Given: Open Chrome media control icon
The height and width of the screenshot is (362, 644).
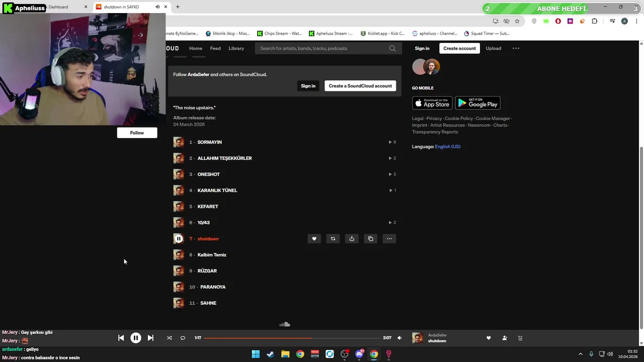Looking at the screenshot, I should coord(612,21).
